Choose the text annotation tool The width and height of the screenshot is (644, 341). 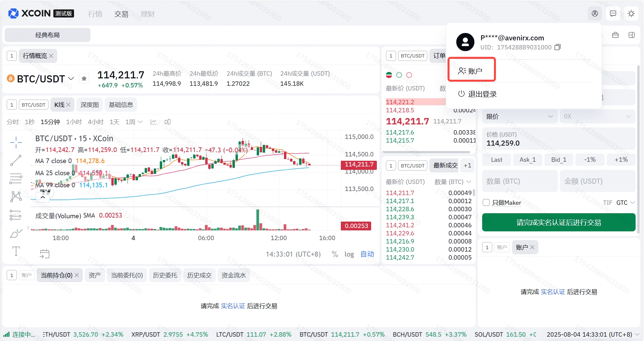[x=16, y=251]
